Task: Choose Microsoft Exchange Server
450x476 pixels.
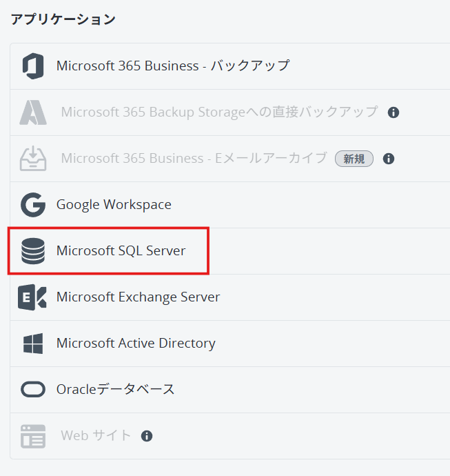Action: [139, 297]
